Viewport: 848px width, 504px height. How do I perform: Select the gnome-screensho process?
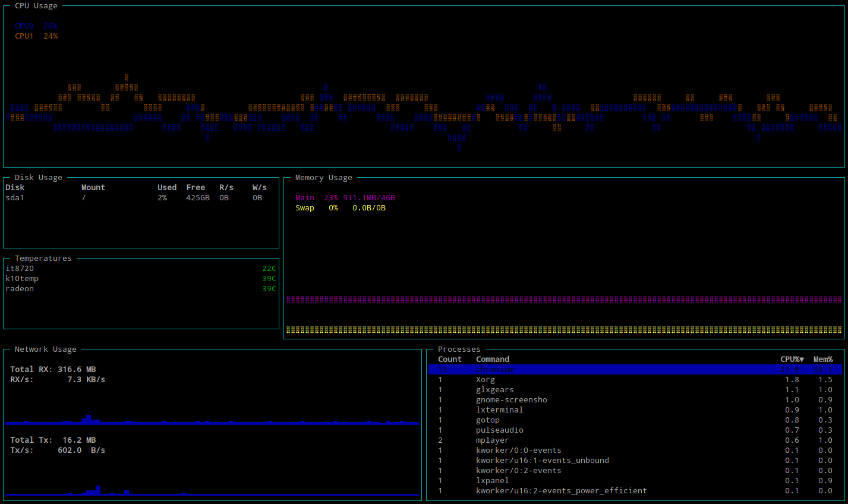[635, 400]
